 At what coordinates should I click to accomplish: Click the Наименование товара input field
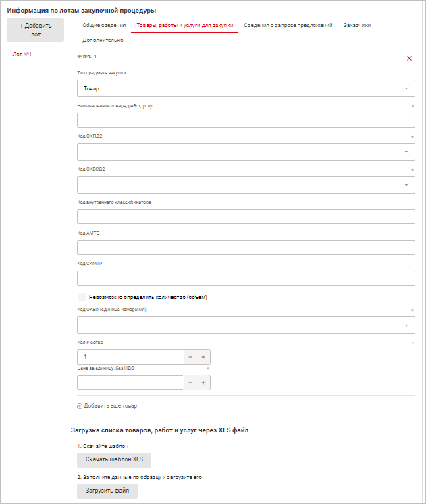tap(246, 120)
